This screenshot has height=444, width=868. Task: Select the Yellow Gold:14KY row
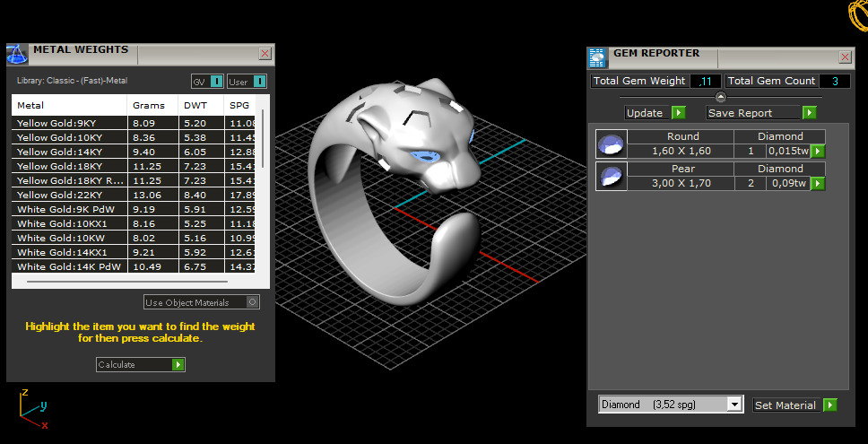point(134,152)
